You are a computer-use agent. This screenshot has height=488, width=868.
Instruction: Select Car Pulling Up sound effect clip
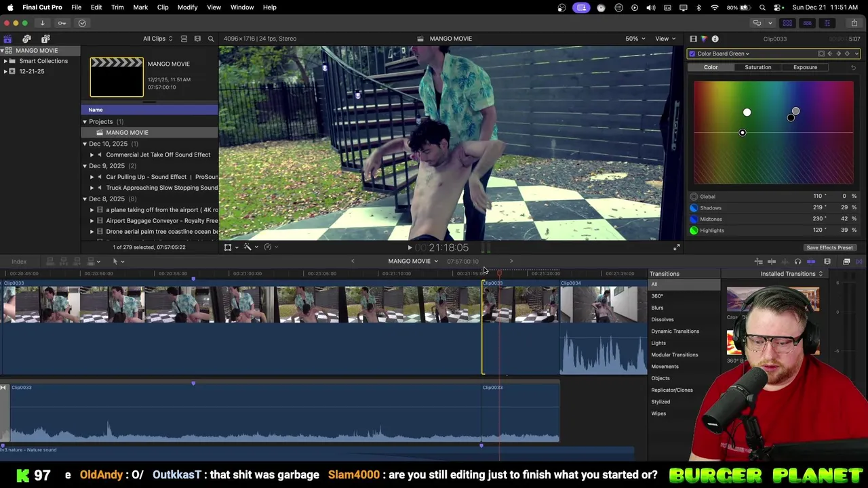(x=161, y=177)
